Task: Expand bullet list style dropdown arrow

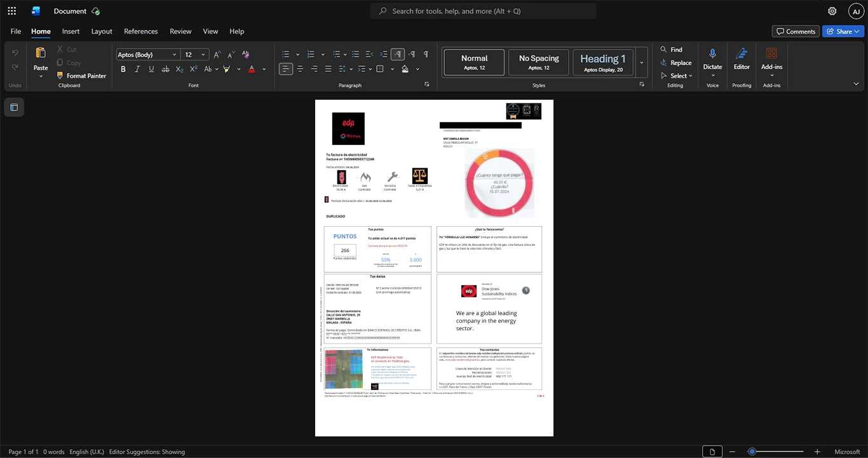Action: [299, 55]
